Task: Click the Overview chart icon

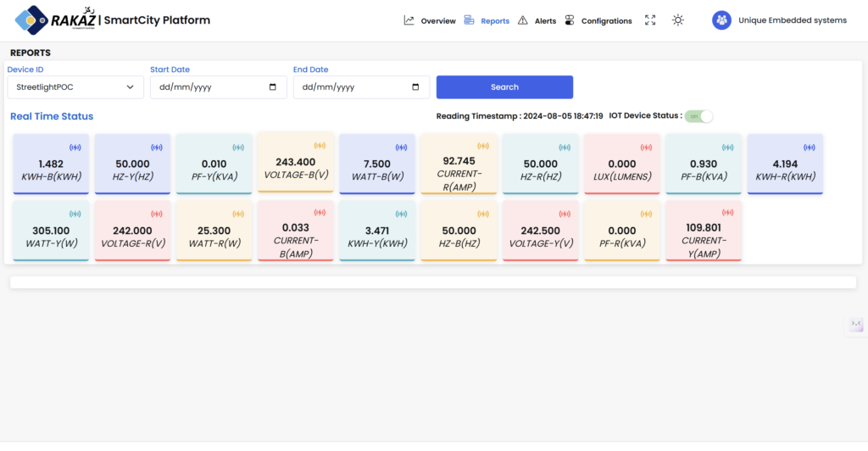Action: pos(409,20)
